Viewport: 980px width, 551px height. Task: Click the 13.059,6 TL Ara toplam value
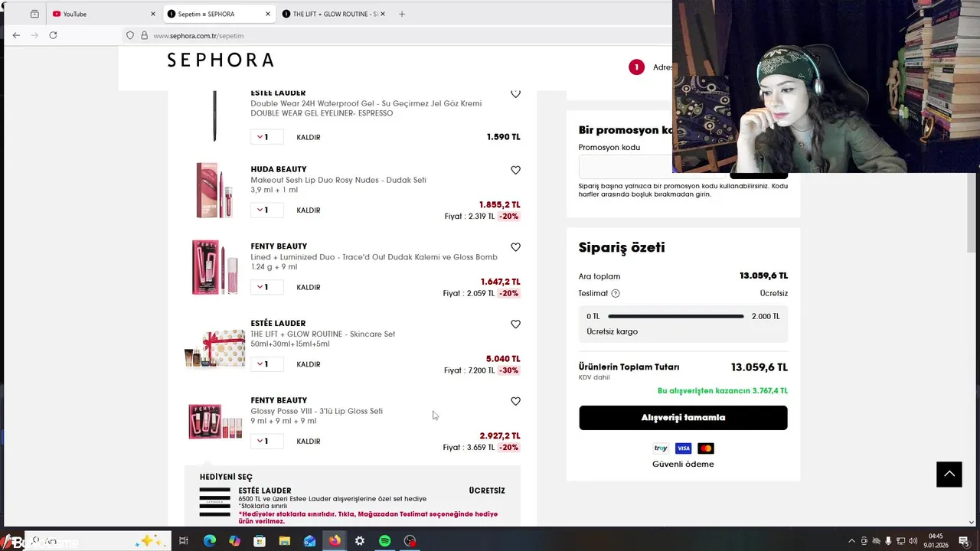[763, 276]
